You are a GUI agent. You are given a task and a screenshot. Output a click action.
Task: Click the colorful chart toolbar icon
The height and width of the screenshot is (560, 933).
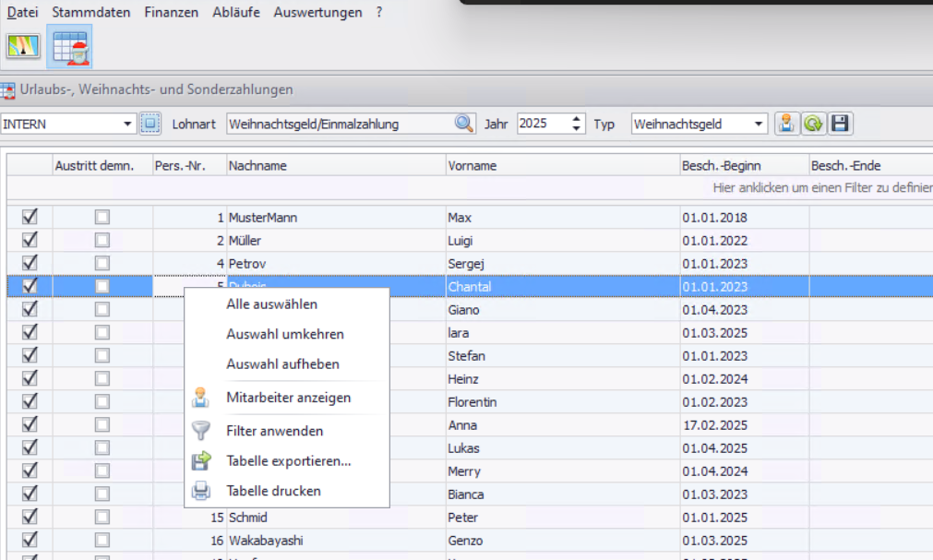tap(23, 46)
